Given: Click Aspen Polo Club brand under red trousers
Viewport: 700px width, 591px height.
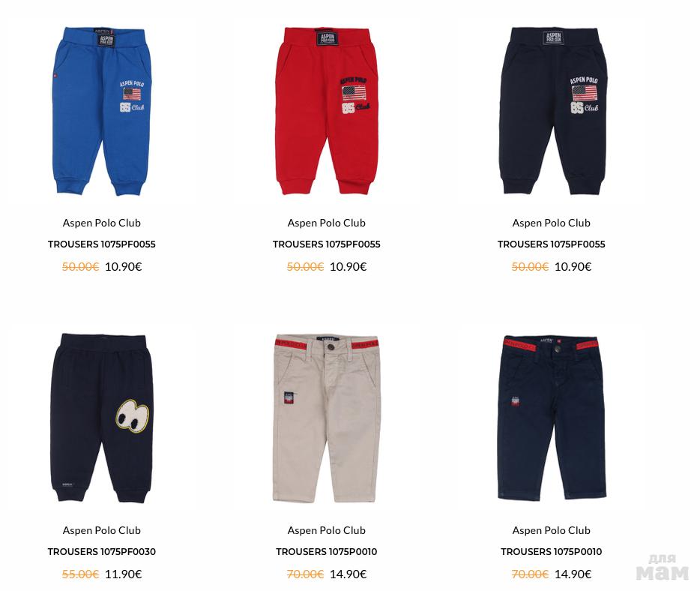Looking at the screenshot, I should point(326,223).
